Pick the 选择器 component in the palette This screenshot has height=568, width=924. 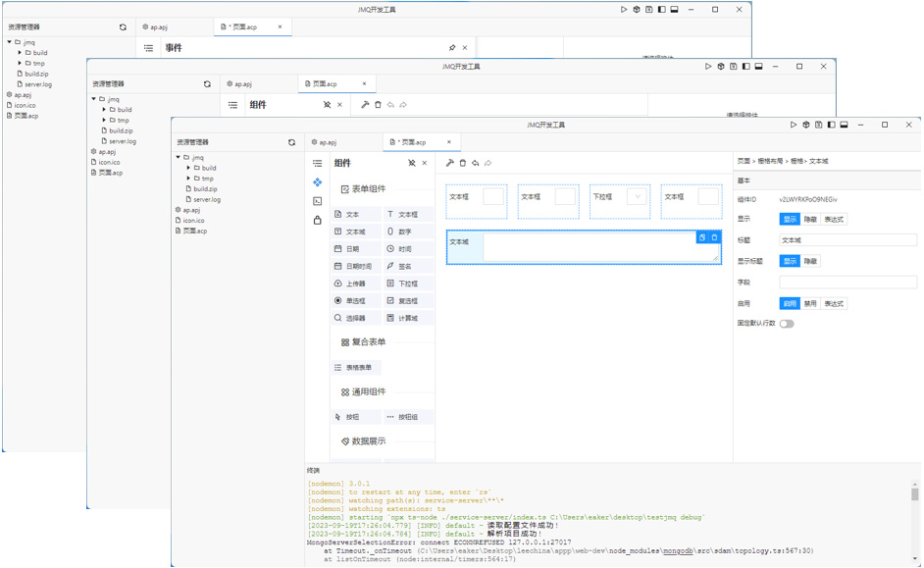tap(356, 318)
